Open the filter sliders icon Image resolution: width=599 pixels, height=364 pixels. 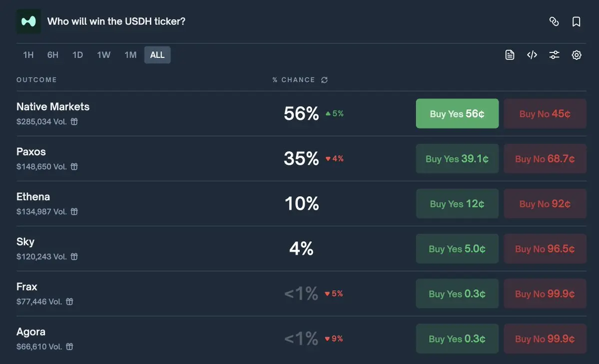[x=554, y=55]
